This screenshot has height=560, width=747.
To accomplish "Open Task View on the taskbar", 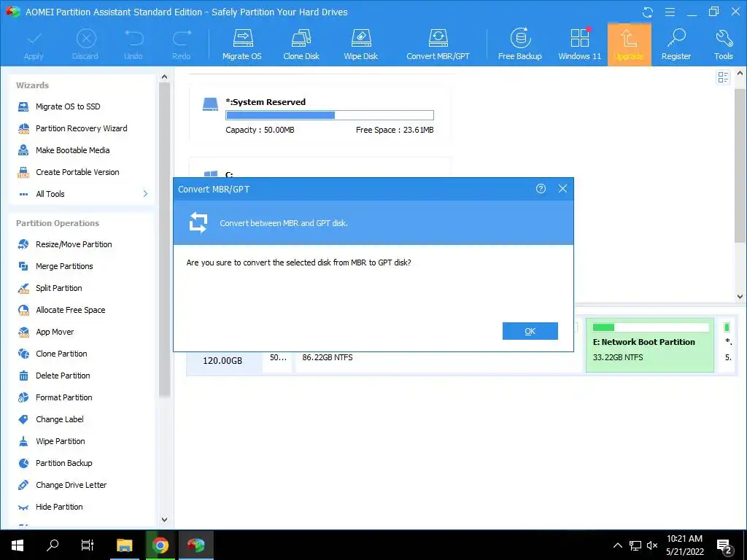I will coord(88,545).
